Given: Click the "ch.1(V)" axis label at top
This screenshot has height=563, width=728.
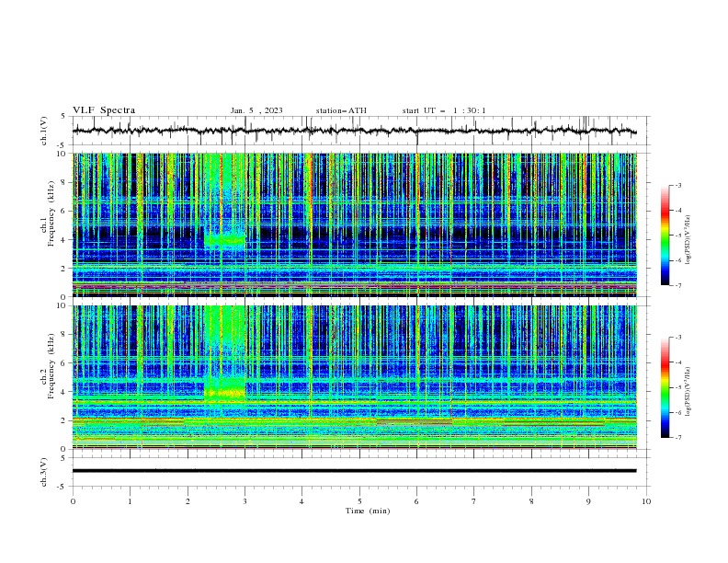Looking at the screenshot, I should pos(44,131).
